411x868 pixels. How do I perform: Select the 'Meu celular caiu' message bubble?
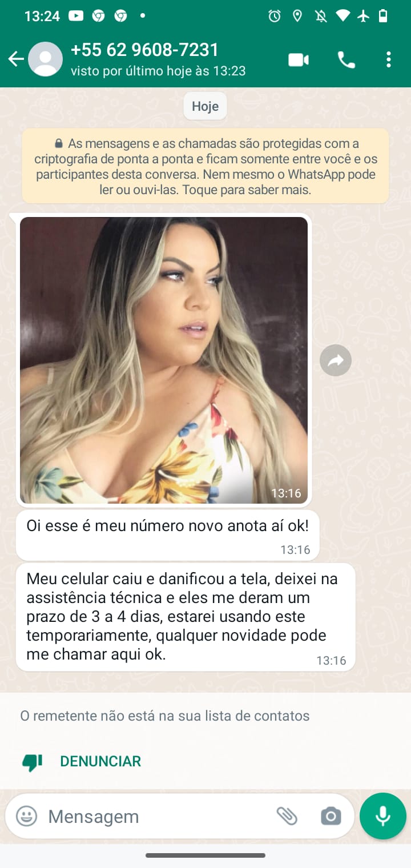pyautogui.click(x=186, y=617)
